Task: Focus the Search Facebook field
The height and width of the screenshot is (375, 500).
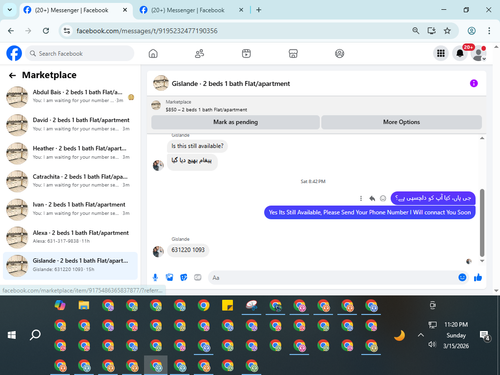Action: coord(80,53)
